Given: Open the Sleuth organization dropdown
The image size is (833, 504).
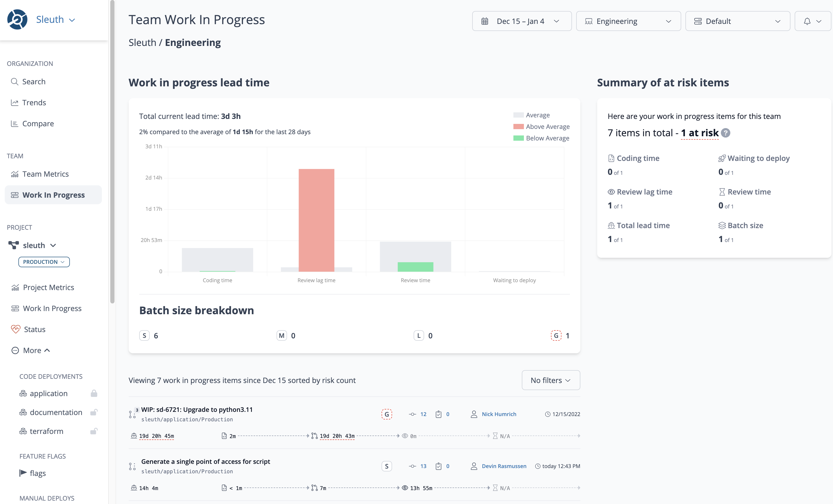Looking at the screenshot, I should 55,20.
